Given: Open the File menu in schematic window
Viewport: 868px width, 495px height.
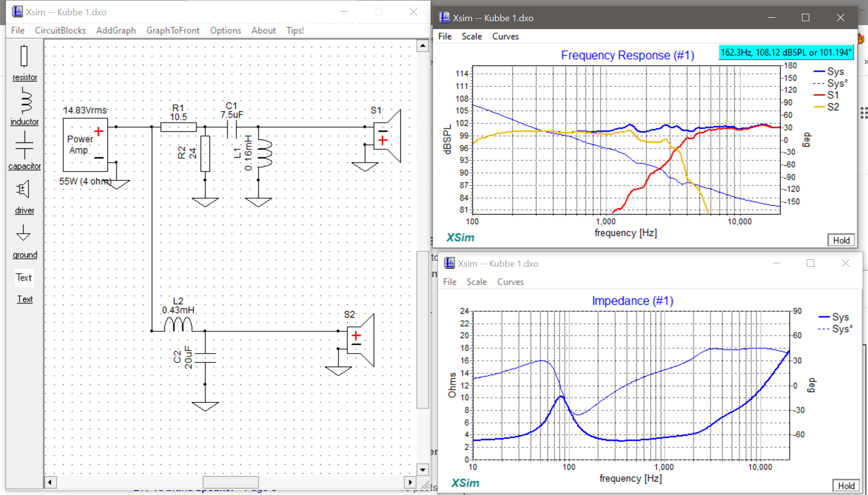Looking at the screenshot, I should [x=18, y=31].
